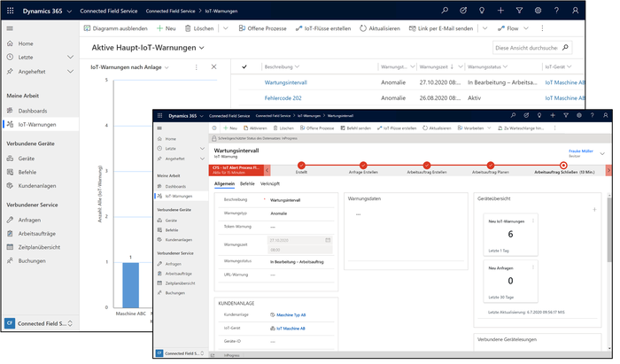Toggle select-all checkmark in grid header

[244, 66]
